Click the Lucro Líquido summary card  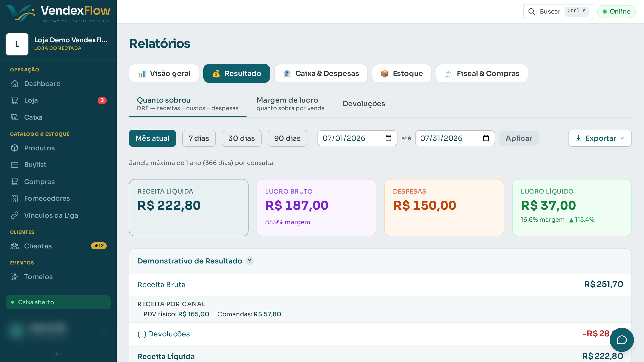(572, 208)
